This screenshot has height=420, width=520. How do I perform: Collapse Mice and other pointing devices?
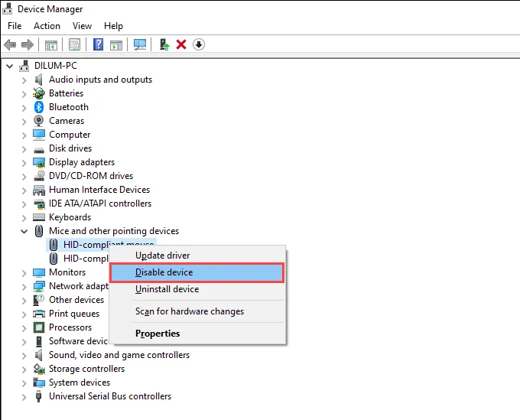(24, 231)
